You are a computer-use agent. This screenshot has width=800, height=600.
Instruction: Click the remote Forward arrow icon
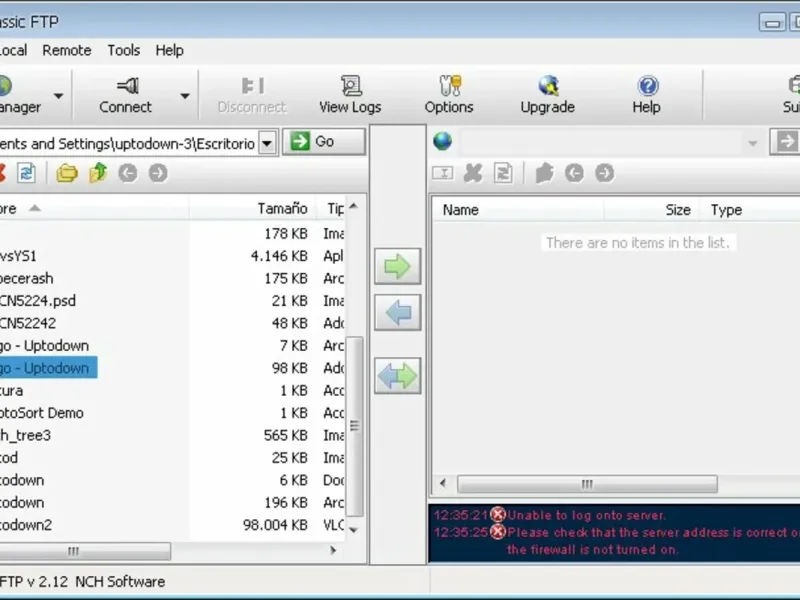[x=605, y=173]
